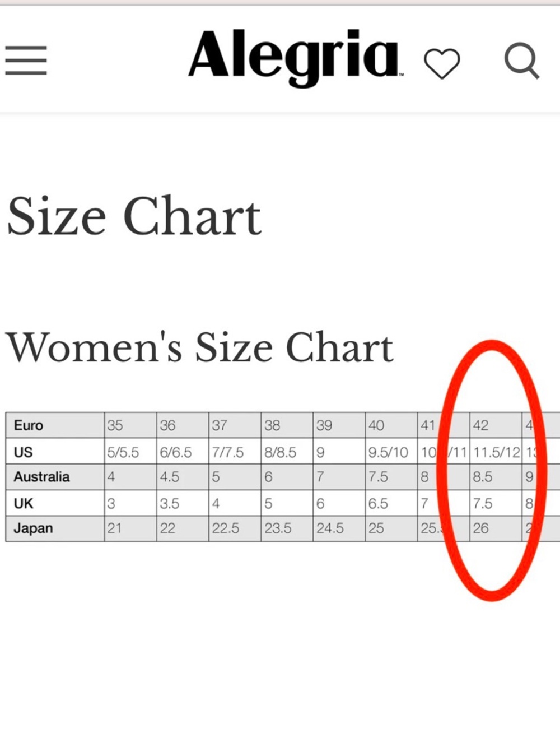
Task: Click the Japan 24.5 cell
Action: point(339,528)
